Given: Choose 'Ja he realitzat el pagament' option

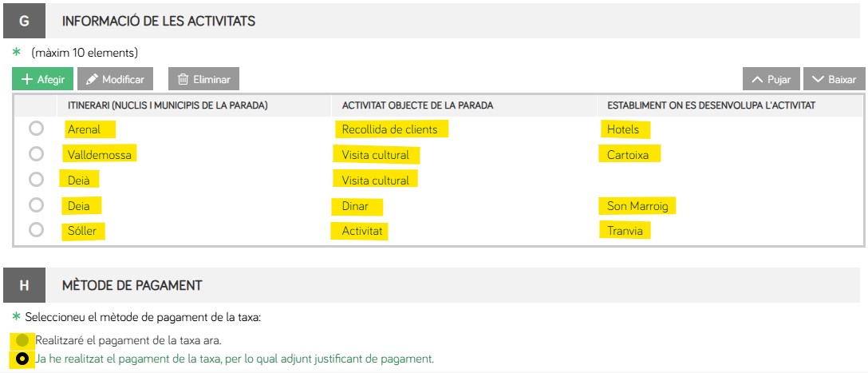Looking at the screenshot, I should tap(22, 359).
